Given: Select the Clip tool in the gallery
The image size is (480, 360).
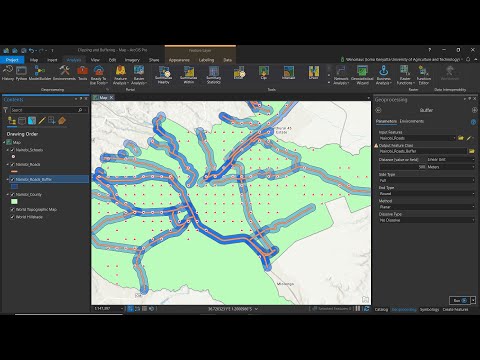Looking at the screenshot, I should pyautogui.click(x=264, y=73).
